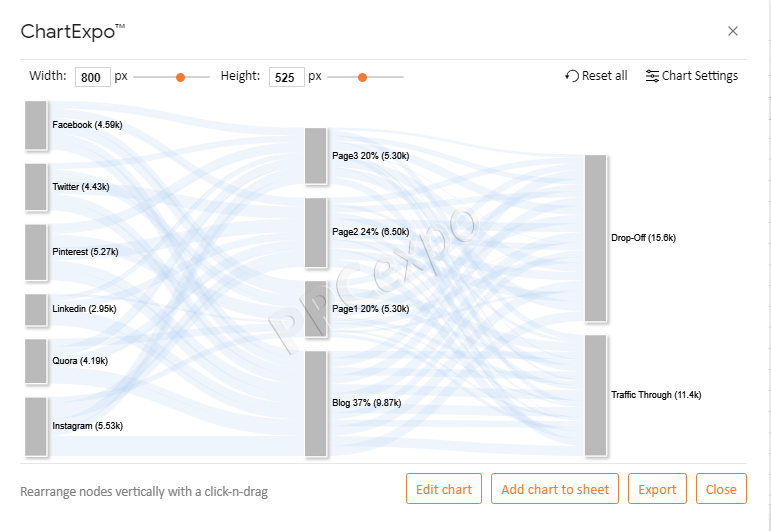Close the ChartExpo dialog with X
This screenshot has height=531, width=771.
(x=733, y=31)
